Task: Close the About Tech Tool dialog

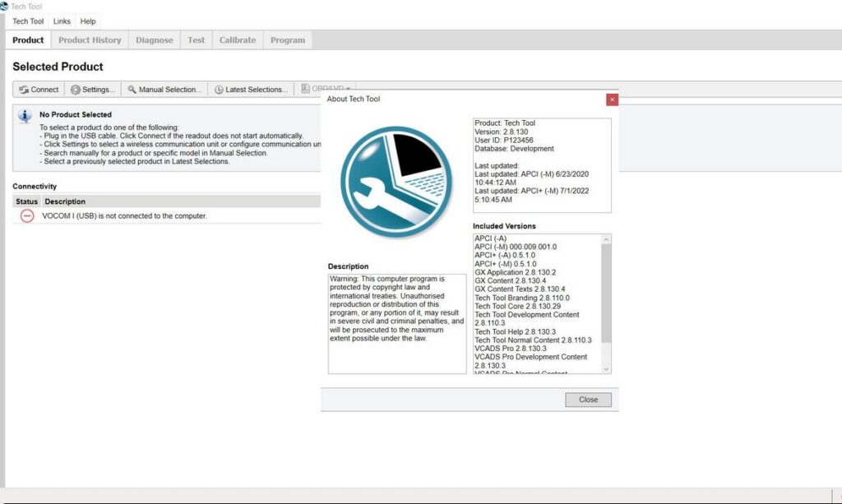Action: (588, 400)
